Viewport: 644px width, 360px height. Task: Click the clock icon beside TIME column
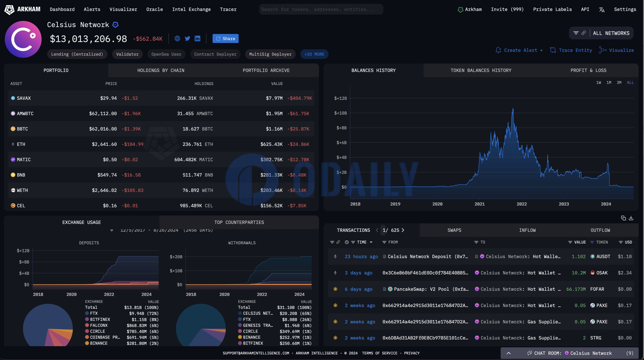pyautogui.click(x=347, y=242)
